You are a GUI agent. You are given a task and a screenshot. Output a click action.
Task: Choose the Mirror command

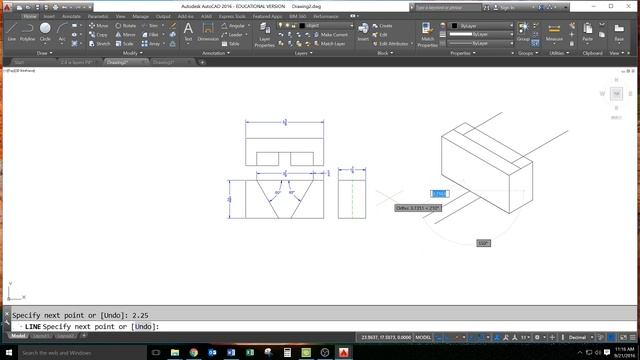[x=125, y=35]
